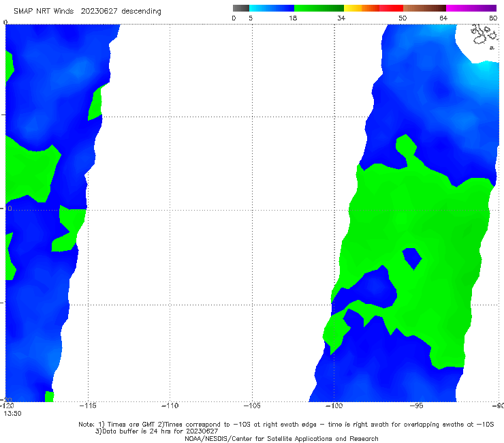Image resolution: width=504 pixels, height=443 pixels.
Task: Click the swath time label 13:50
Action: click(12, 414)
